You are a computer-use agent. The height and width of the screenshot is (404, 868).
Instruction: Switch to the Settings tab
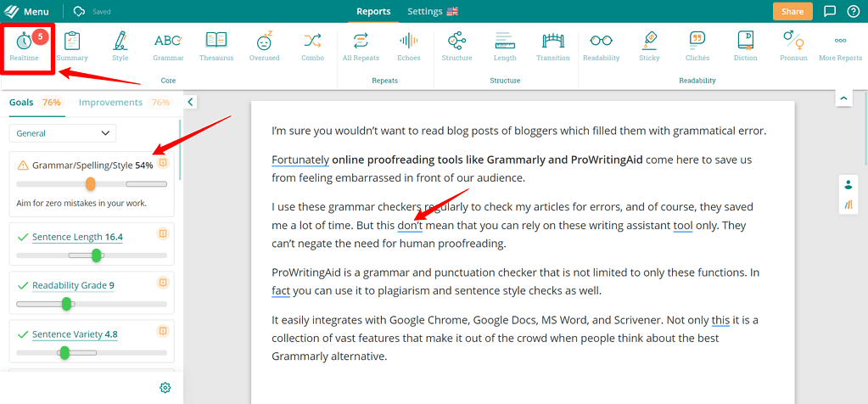tap(432, 12)
